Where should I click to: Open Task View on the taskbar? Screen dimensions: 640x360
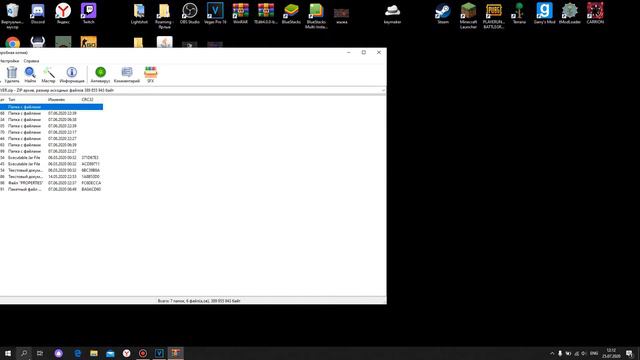(40, 353)
